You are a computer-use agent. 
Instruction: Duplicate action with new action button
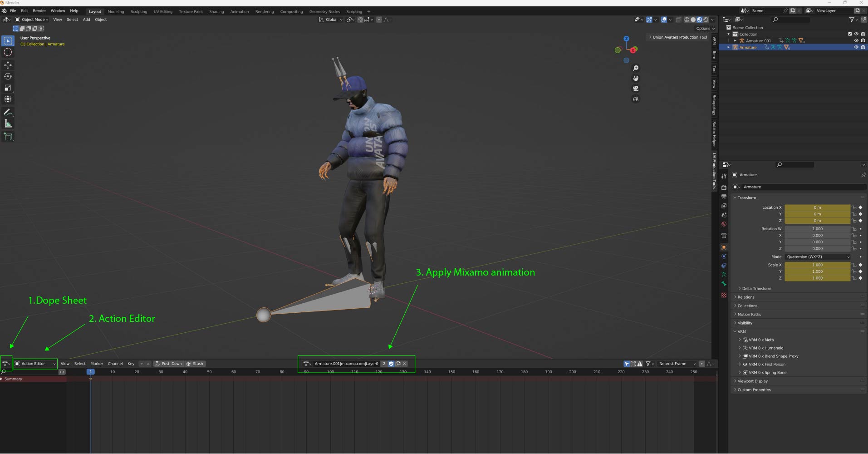pyautogui.click(x=398, y=364)
